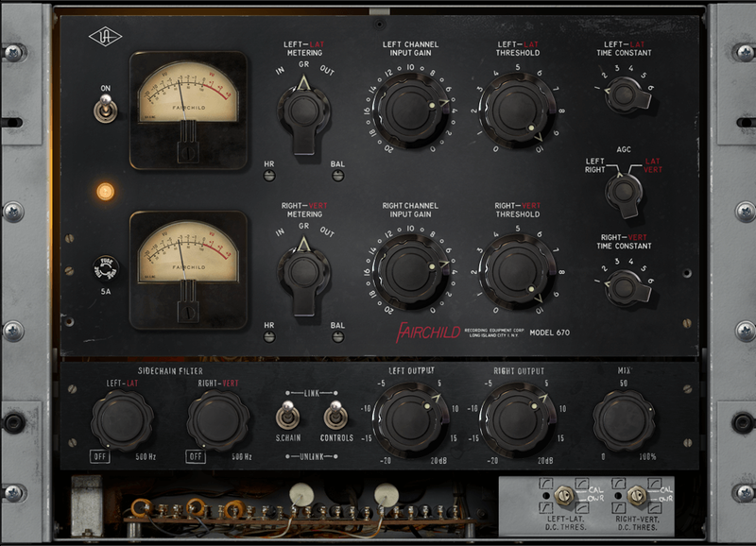The width and height of the screenshot is (756, 546).
Task: Adjust the Left-Lat Threshold knob
Action: [517, 110]
